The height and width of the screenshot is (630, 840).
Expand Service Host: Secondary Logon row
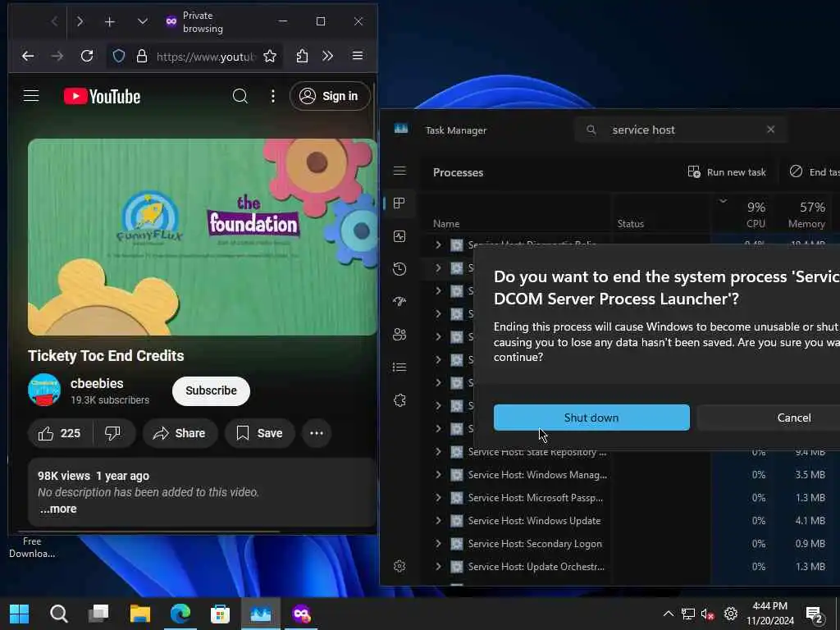[x=438, y=544]
